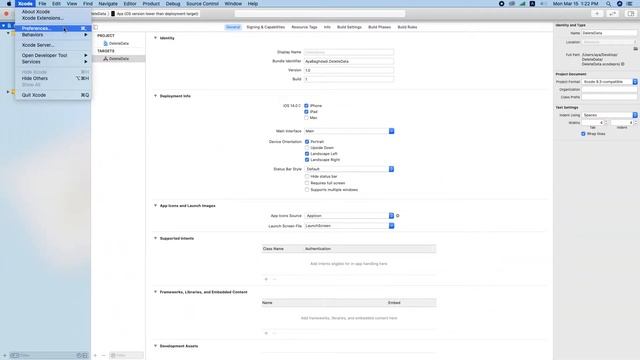Uncheck the iPad deployment checkbox

pos(306,111)
